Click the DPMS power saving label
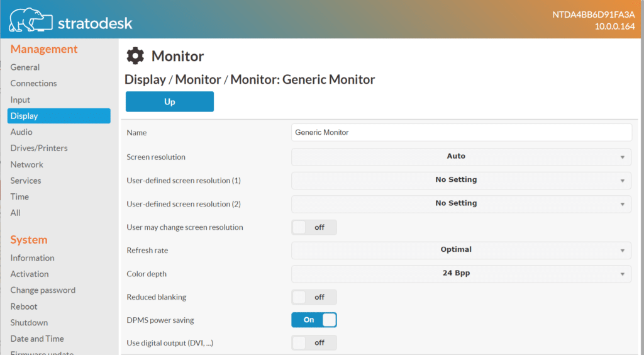Image resolution: width=644 pixels, height=355 pixels. (160, 320)
